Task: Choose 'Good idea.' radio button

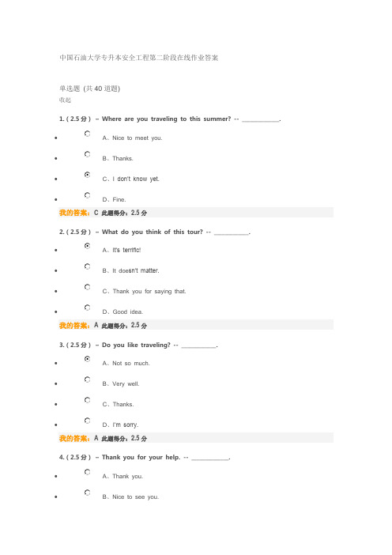Action: [88, 308]
